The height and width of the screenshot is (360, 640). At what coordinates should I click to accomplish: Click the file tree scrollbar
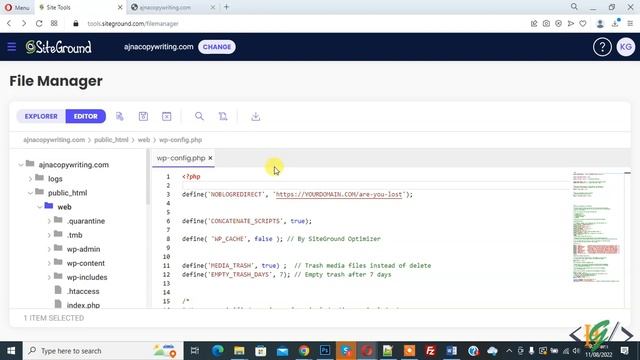click(x=148, y=177)
